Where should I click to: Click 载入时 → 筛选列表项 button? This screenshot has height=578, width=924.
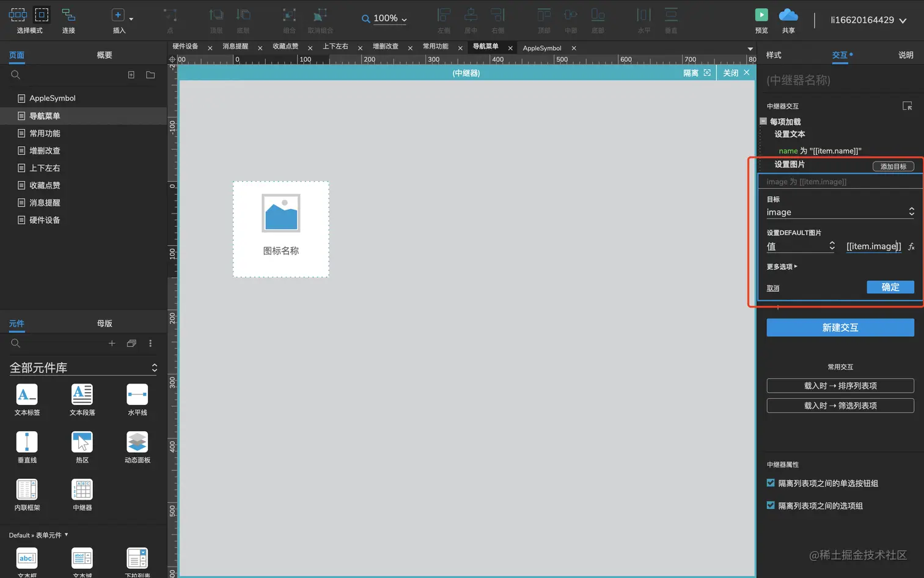tap(840, 406)
